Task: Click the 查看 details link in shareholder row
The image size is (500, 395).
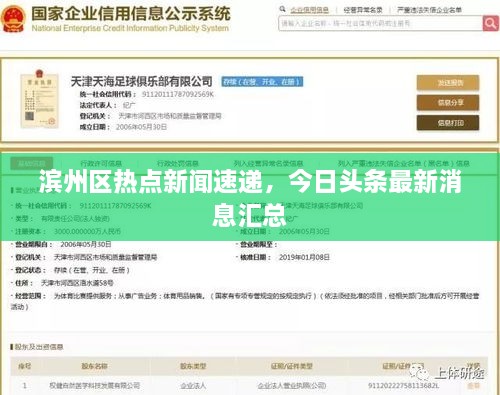Action: 473,386
